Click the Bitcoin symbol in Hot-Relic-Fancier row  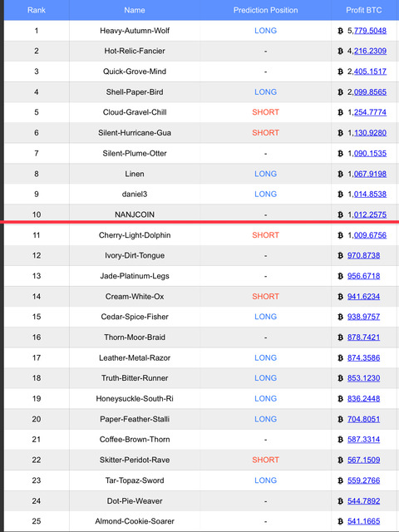340,52
